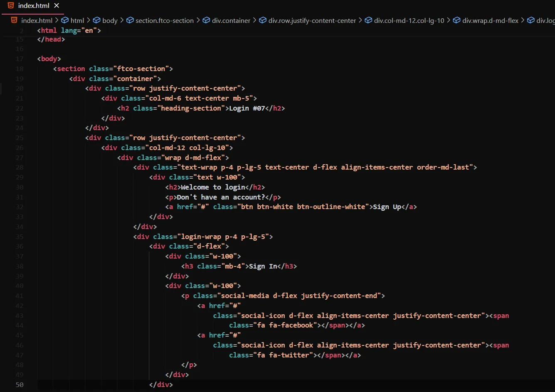This screenshot has height=392, width=555.
Task: Click the cube icon beside div.wrap.d-md-flex breadcrumb
Action: point(456,20)
